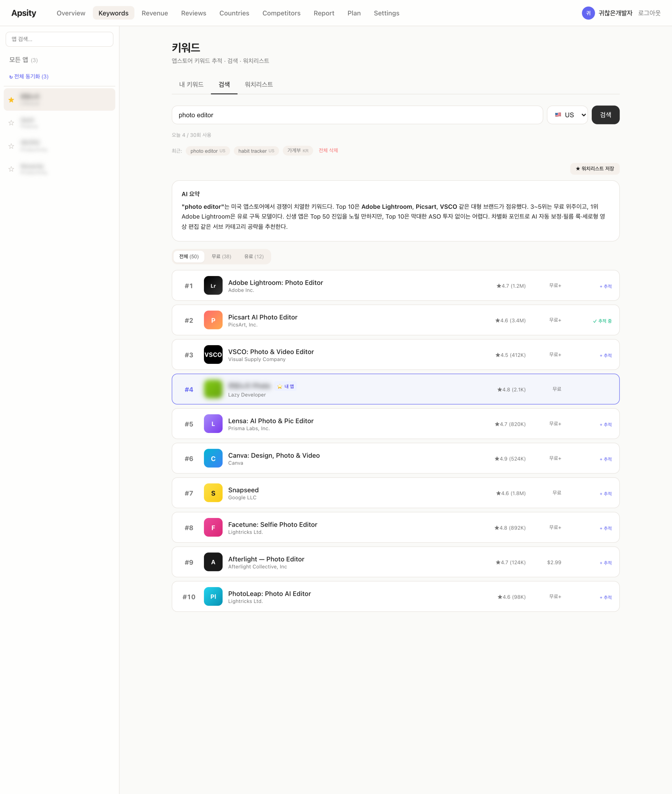
Task: Click the photo editor keyword input field
Action: (357, 115)
